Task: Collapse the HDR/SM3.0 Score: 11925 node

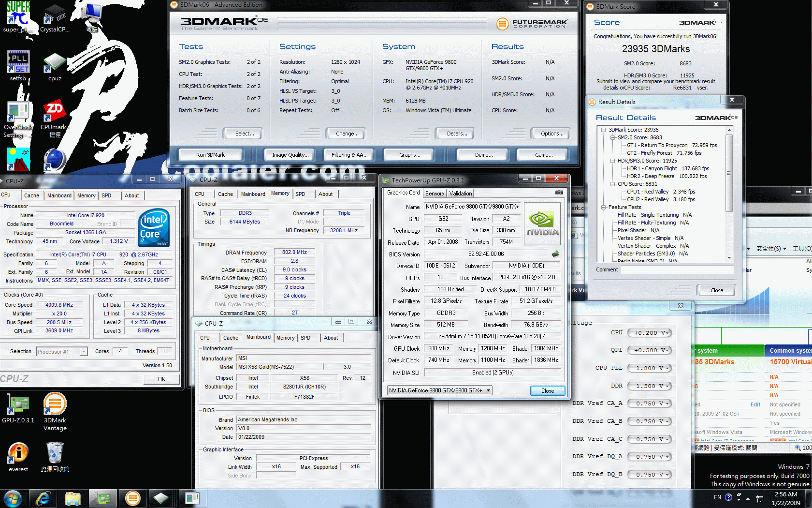Action: tap(612, 161)
